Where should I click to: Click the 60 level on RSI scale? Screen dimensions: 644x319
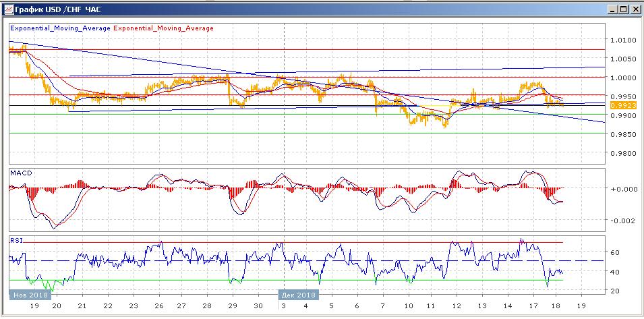point(615,252)
